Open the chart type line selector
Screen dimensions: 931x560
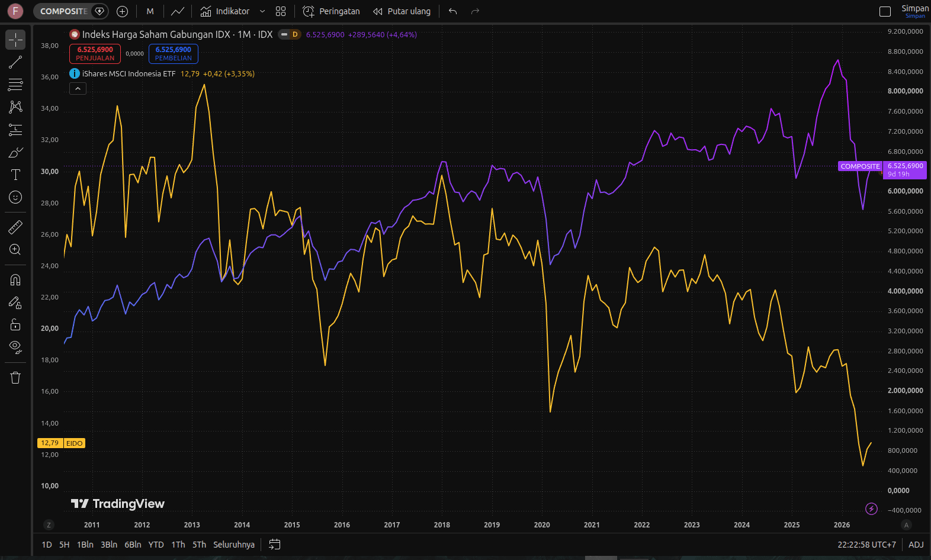[x=178, y=11]
